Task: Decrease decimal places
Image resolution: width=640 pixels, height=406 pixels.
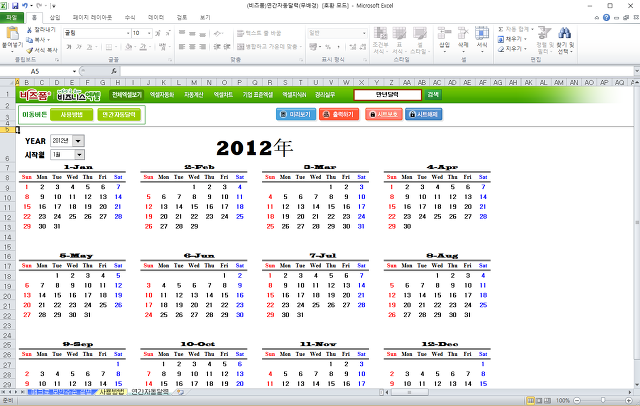Action: coord(363,47)
